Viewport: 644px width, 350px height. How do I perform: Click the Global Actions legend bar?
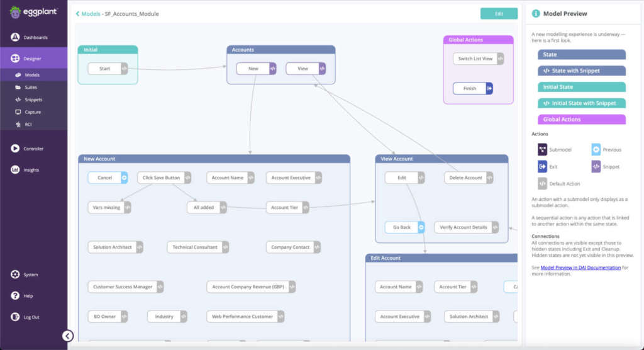tap(582, 119)
